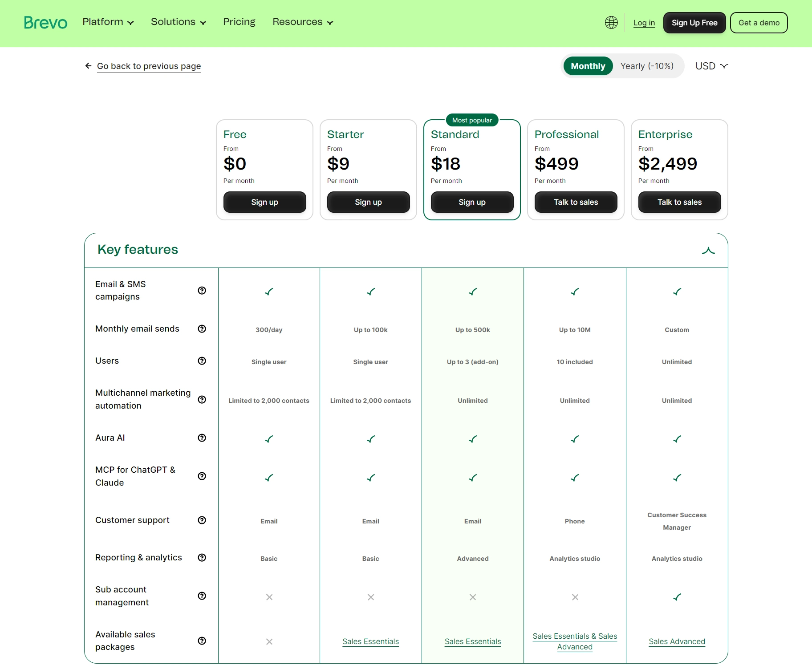Open the USD currency dropdown
The height and width of the screenshot is (669, 812).
point(711,66)
